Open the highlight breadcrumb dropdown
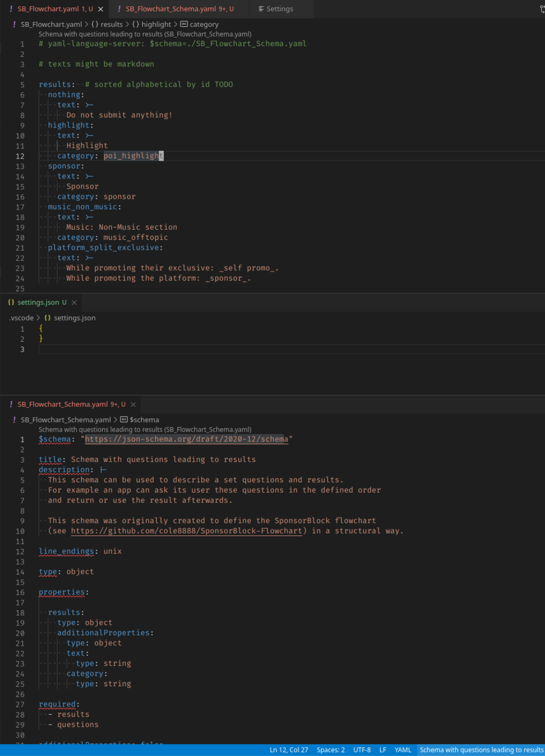This screenshot has height=756, width=545. pos(156,24)
